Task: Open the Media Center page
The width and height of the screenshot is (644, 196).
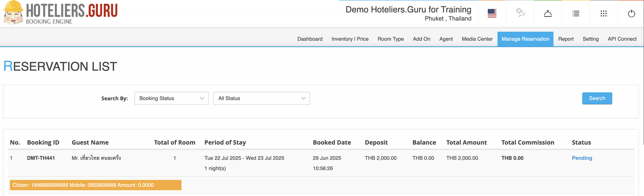Action: (x=477, y=39)
